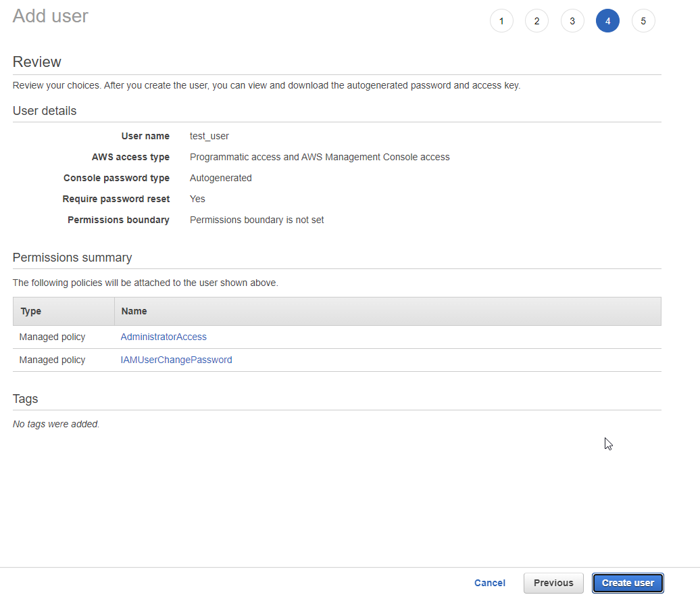Click the Name column header
700x597 pixels.
coord(133,311)
